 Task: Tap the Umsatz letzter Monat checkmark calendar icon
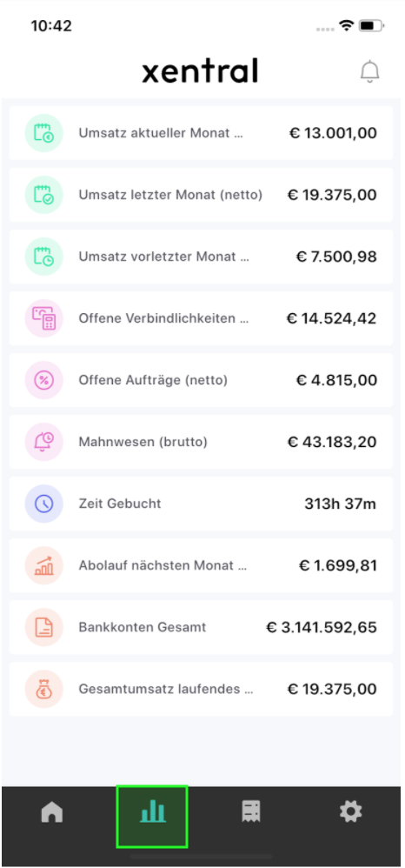pyautogui.click(x=43, y=195)
